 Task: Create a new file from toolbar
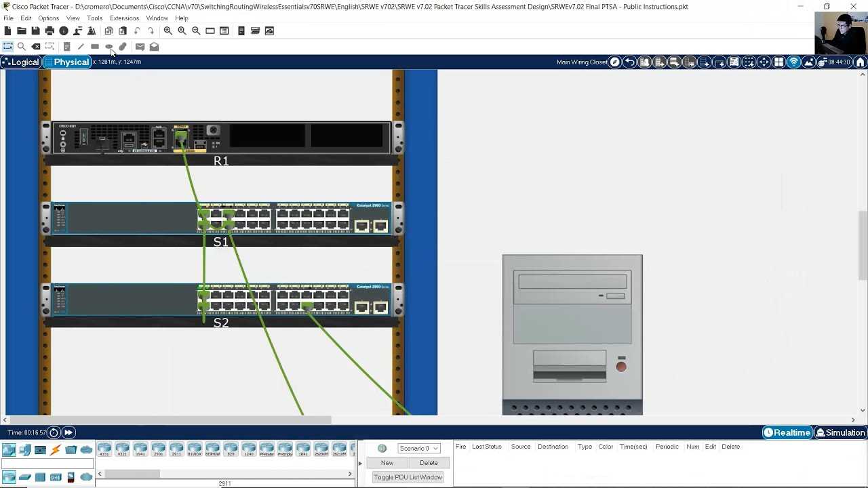tap(7, 30)
